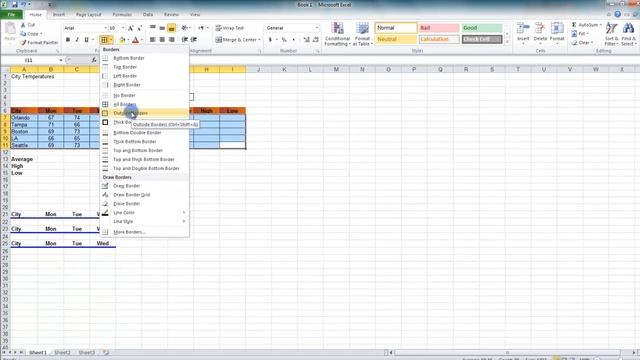Open the font size dropdown
Viewport: 640px width, 360px height.
[123, 28]
